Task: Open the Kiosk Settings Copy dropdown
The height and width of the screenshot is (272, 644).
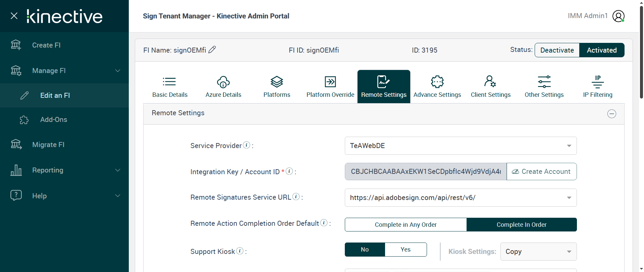Action: (x=538, y=252)
